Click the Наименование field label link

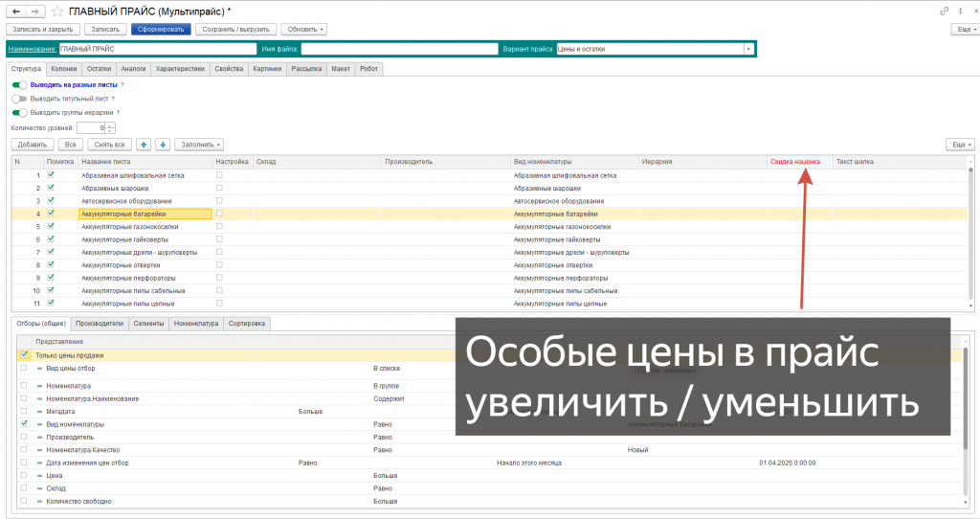(x=32, y=49)
